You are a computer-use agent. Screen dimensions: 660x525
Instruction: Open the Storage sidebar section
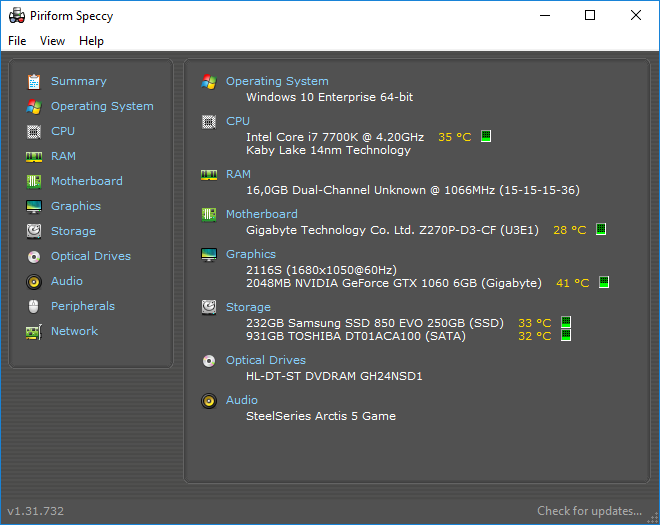pyautogui.click(x=73, y=231)
